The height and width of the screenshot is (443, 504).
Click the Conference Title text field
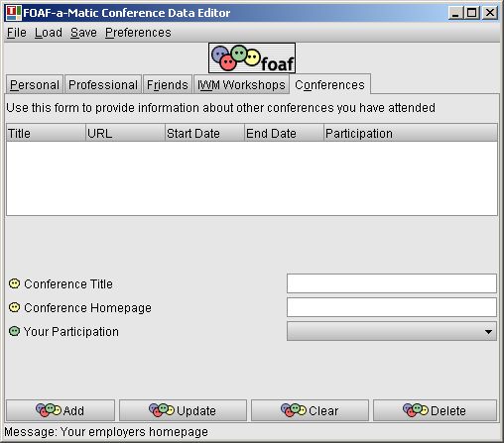click(x=392, y=283)
